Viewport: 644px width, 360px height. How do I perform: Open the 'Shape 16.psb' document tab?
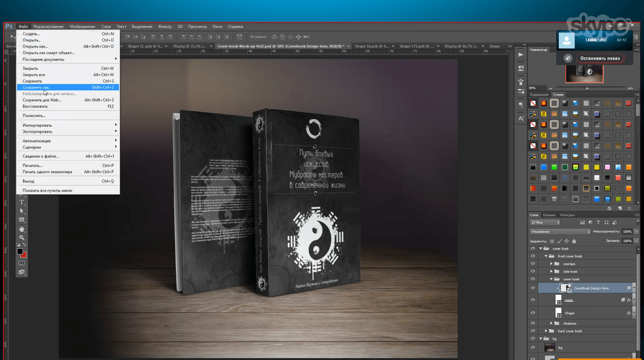(x=371, y=46)
